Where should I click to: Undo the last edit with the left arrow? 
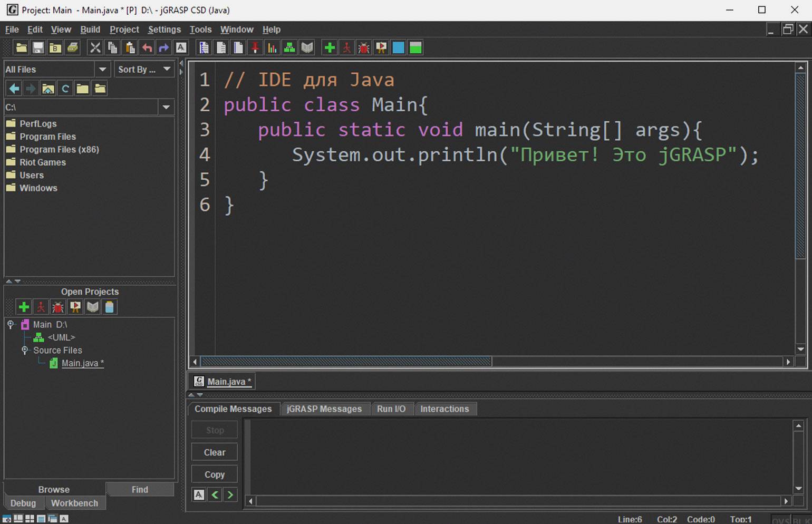pos(147,48)
